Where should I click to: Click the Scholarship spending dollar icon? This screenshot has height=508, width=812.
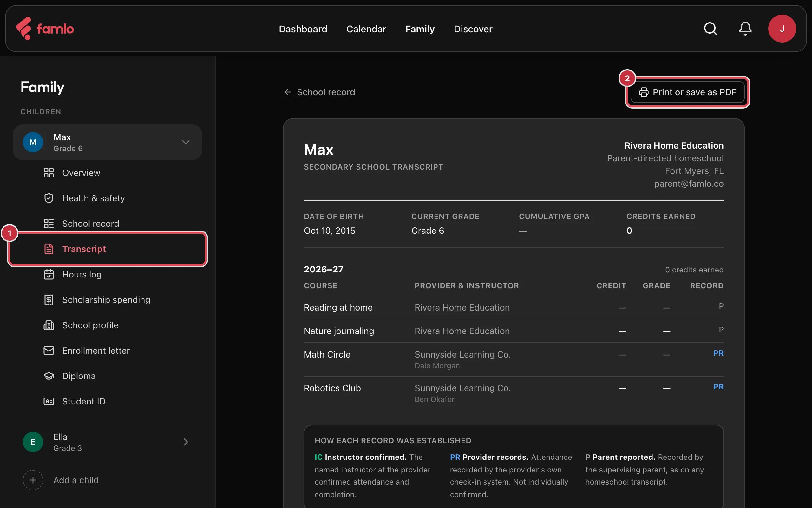tap(49, 300)
